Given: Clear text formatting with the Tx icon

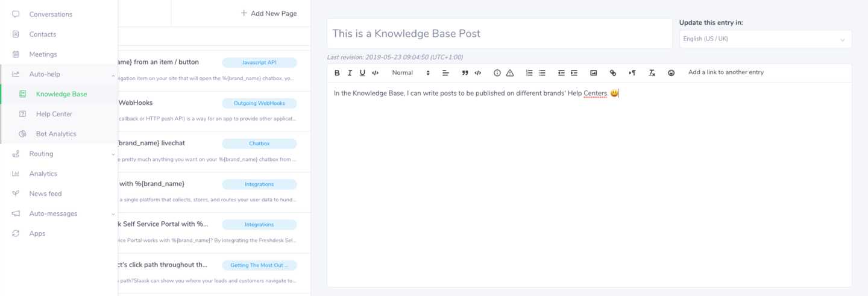Looking at the screenshot, I should 652,73.
